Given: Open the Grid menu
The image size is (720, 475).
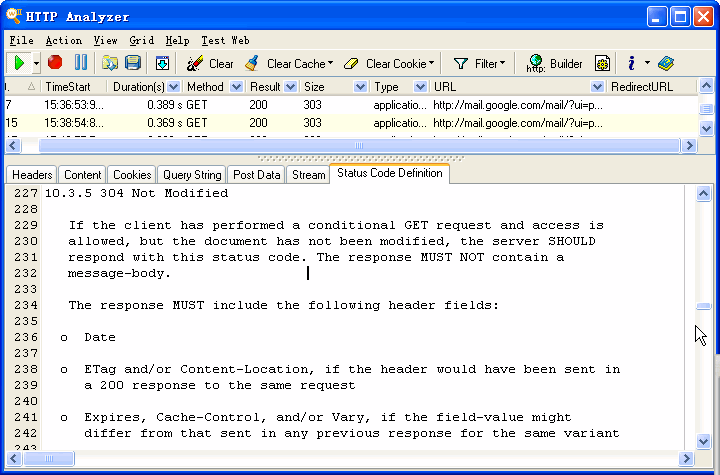Looking at the screenshot, I should 141,41.
